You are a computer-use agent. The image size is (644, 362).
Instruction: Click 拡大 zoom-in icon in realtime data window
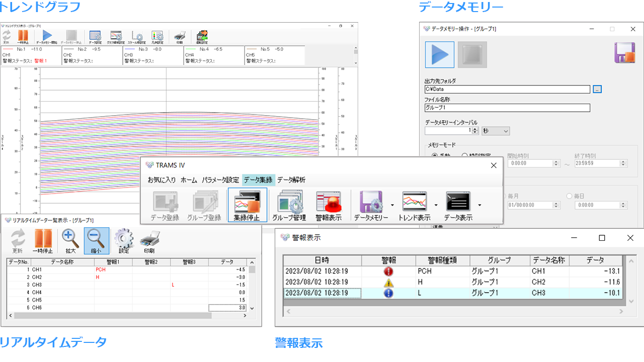click(x=71, y=241)
